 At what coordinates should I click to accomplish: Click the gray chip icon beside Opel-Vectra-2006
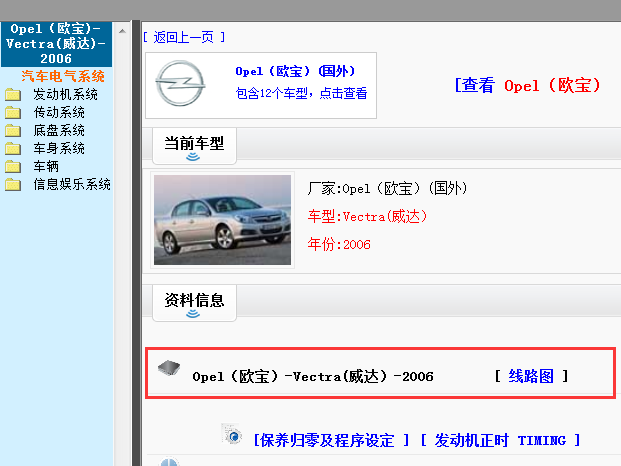pyautogui.click(x=169, y=368)
